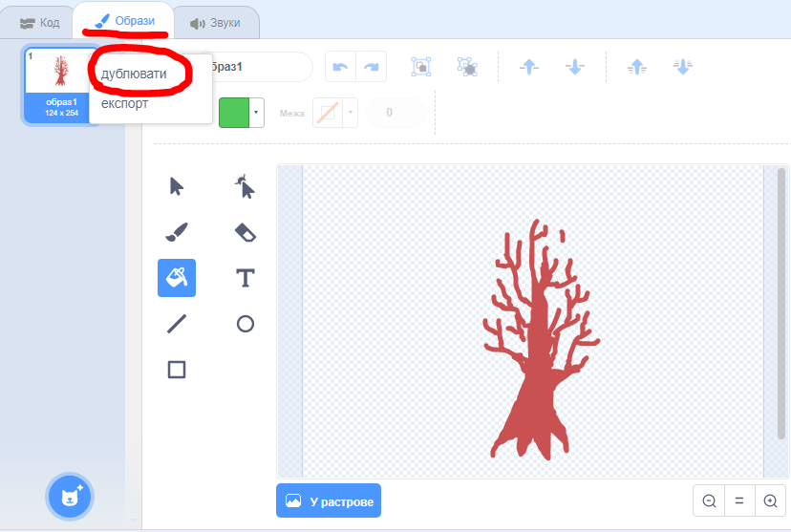Open the add costume cat button
791x532 pixels.
(x=70, y=497)
